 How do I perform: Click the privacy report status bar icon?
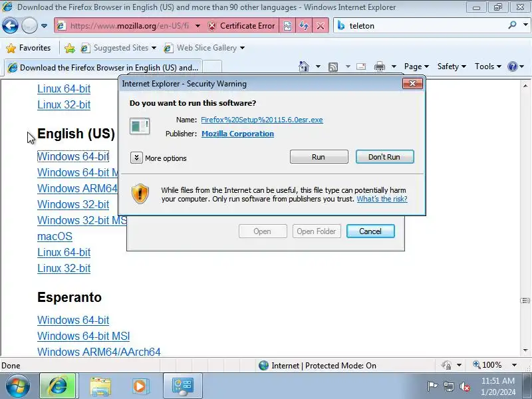[x=446, y=365]
